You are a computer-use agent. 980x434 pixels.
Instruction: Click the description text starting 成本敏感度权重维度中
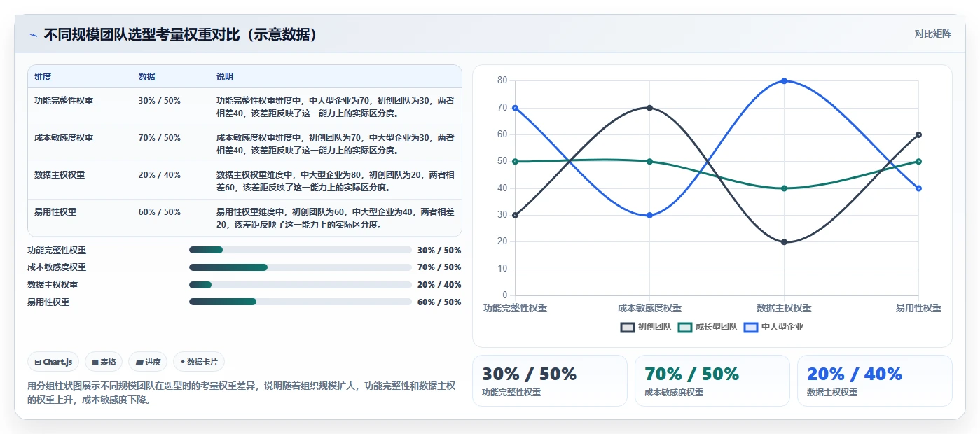335,143
